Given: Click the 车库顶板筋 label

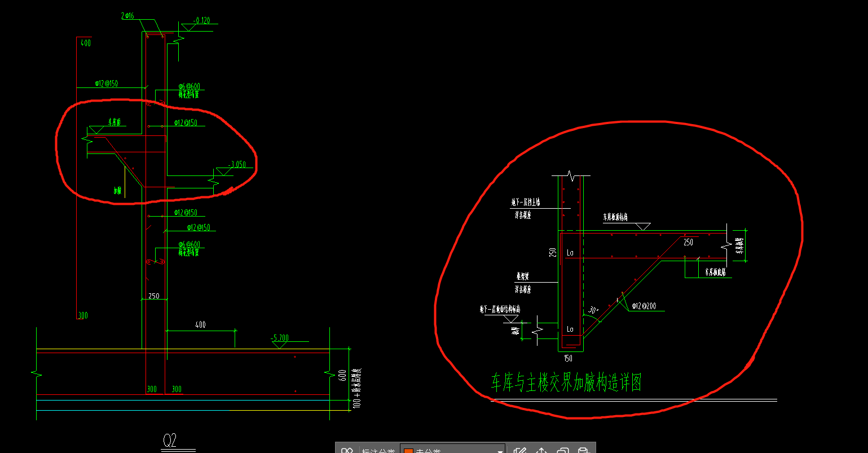Looking at the screenshot, I should coord(715,272).
